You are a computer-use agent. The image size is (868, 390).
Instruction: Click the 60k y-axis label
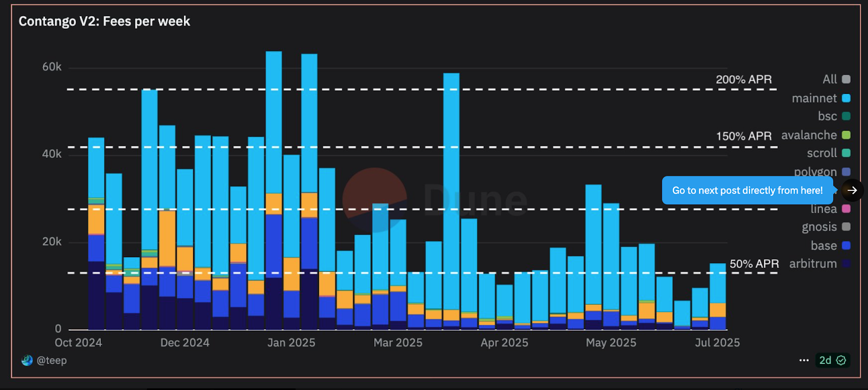click(52, 67)
